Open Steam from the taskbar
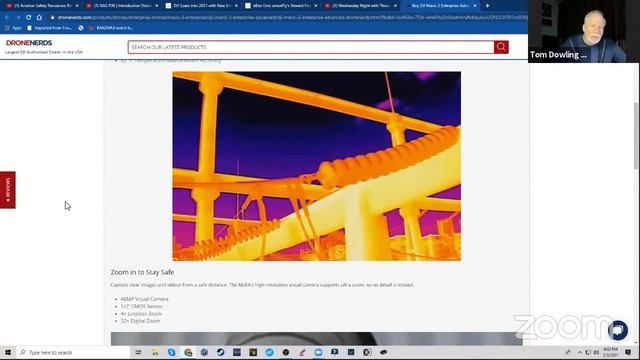 (220, 352)
